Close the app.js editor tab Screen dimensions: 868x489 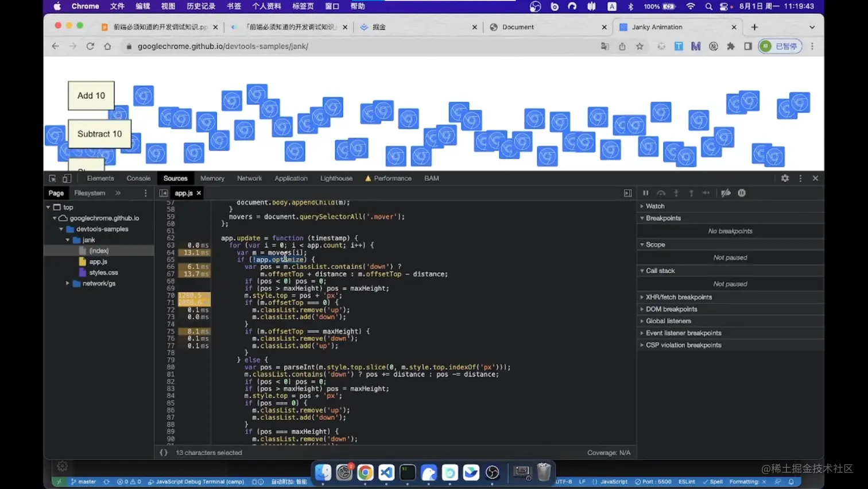(199, 193)
